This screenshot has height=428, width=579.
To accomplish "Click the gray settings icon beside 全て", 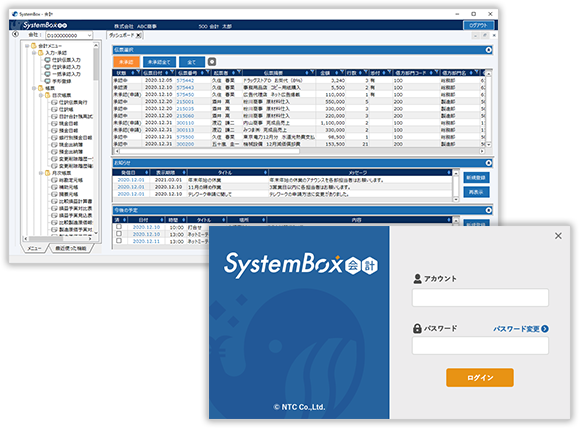I will pos(212,62).
